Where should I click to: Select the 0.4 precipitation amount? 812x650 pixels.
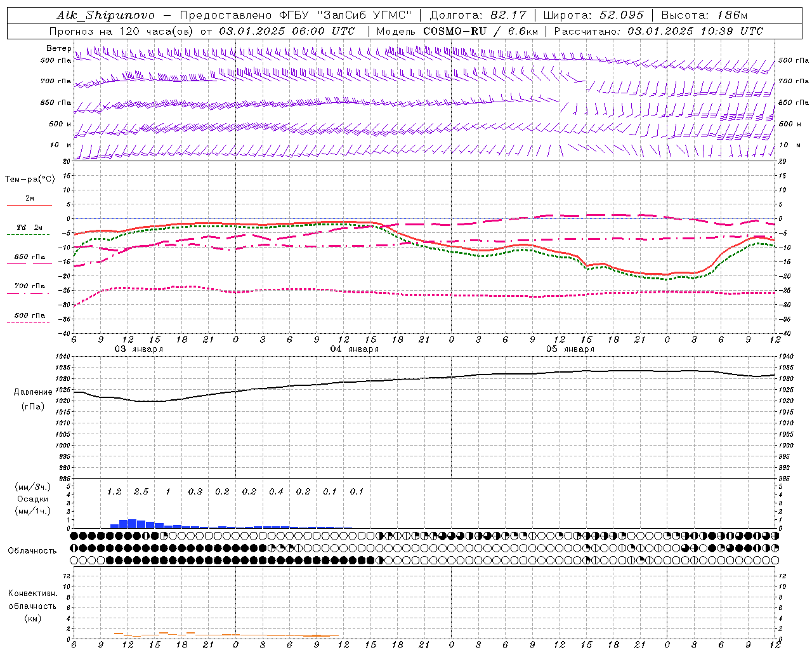tap(276, 492)
